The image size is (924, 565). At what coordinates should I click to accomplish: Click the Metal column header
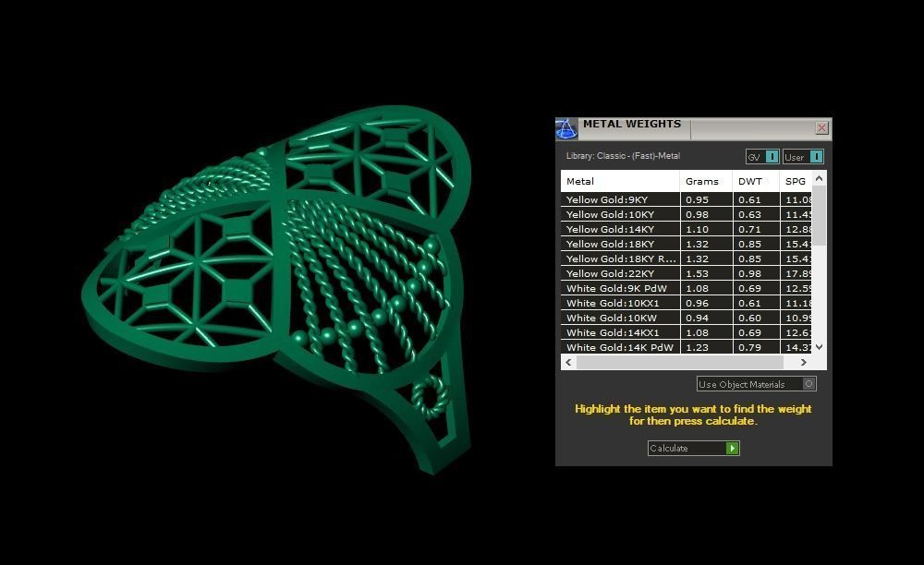pyautogui.click(x=620, y=181)
